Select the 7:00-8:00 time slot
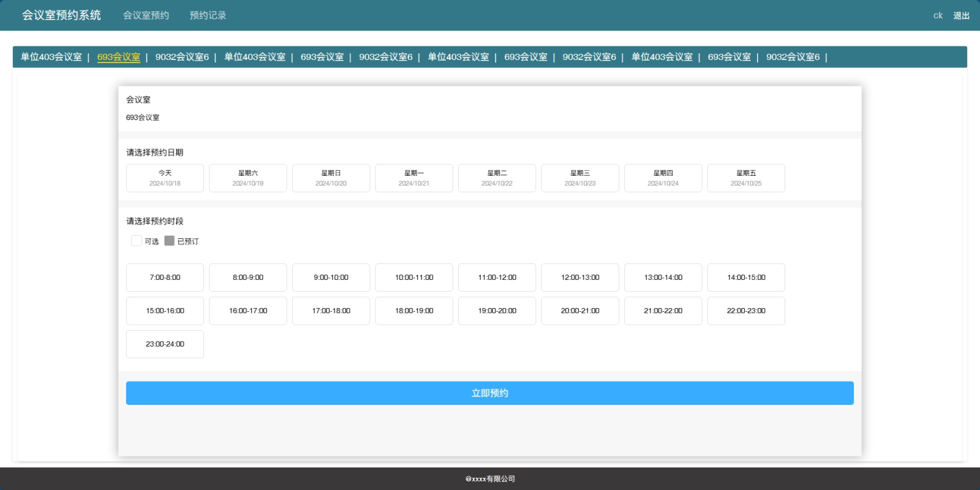Image resolution: width=980 pixels, height=490 pixels. point(165,277)
